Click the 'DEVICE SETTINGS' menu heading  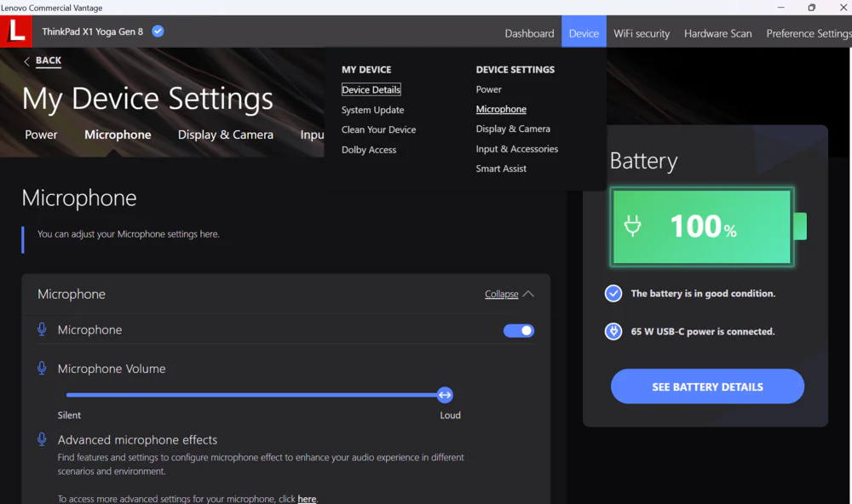[x=515, y=70]
